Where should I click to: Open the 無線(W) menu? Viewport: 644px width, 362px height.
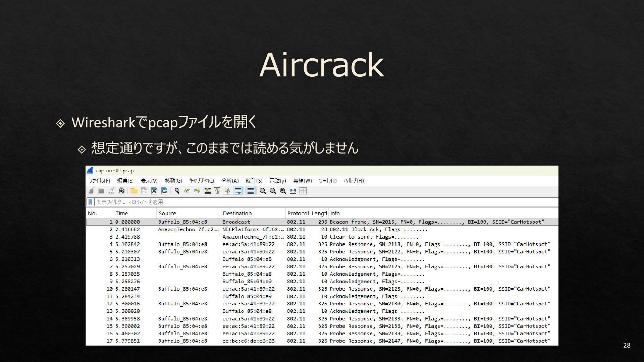click(302, 181)
